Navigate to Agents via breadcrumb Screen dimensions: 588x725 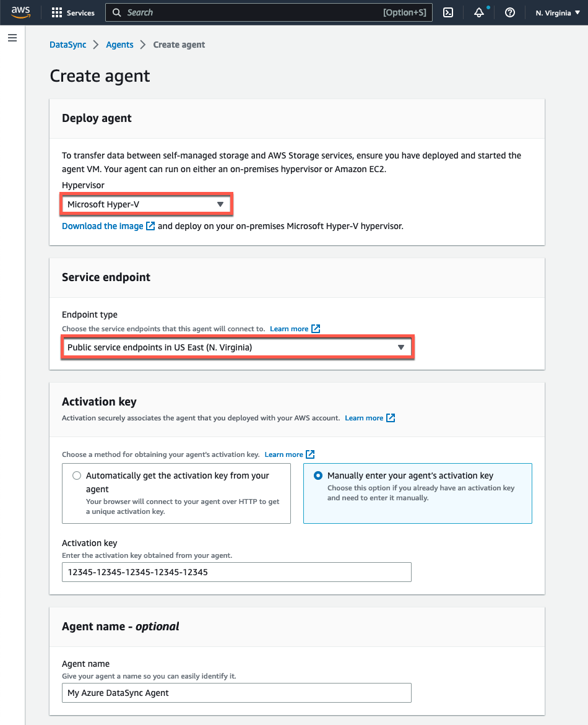tap(119, 45)
